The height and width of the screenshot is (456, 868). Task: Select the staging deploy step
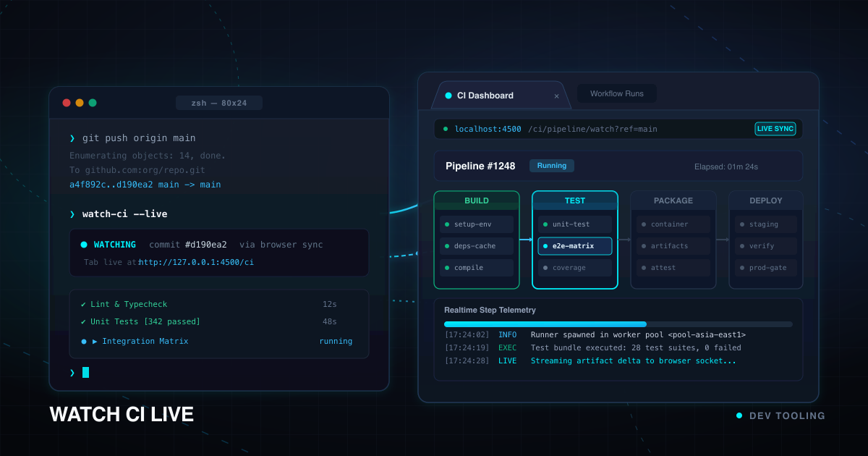[766, 224]
